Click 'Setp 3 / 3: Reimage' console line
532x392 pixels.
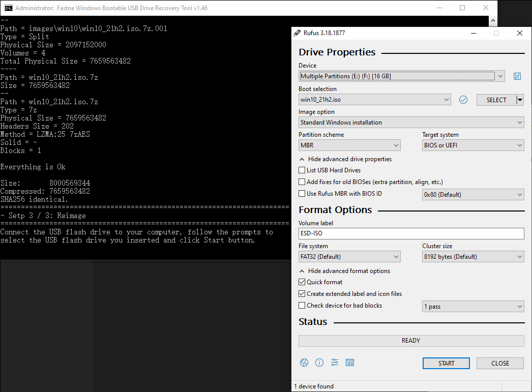tap(43, 216)
